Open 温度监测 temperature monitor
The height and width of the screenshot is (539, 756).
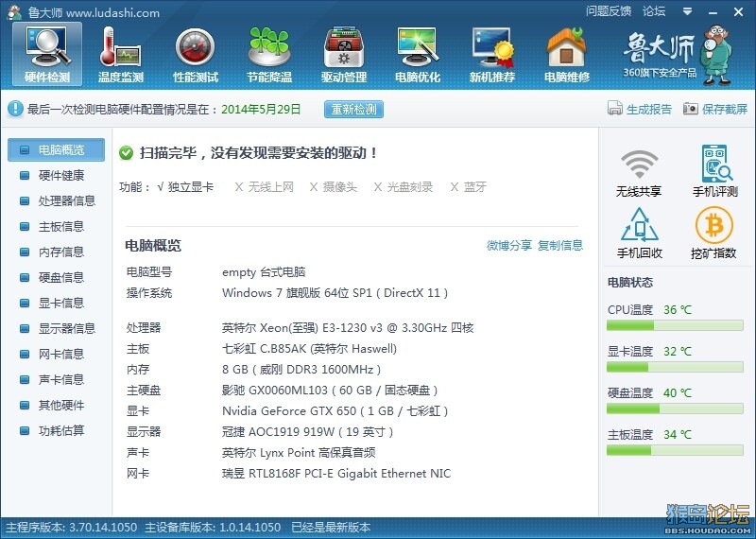tap(121, 54)
